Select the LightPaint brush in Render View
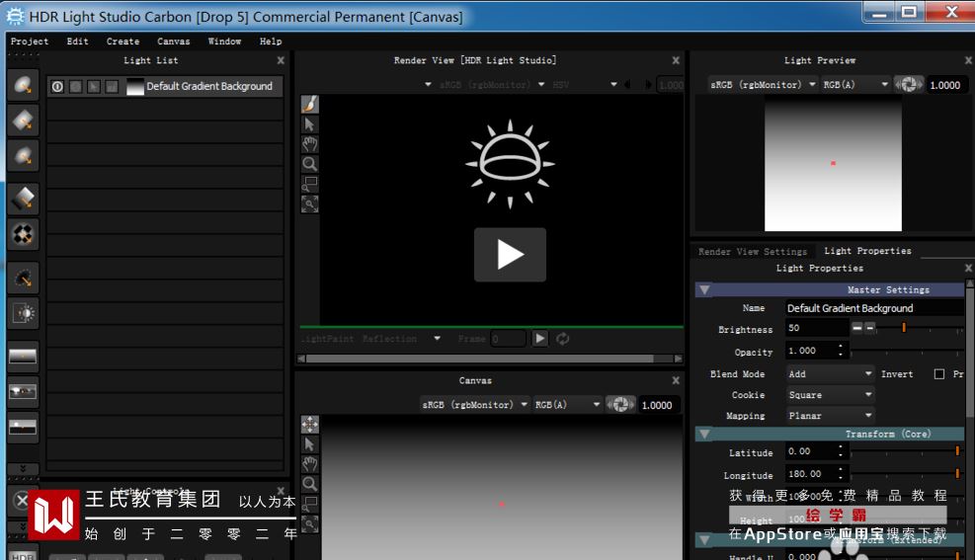 pyautogui.click(x=309, y=105)
